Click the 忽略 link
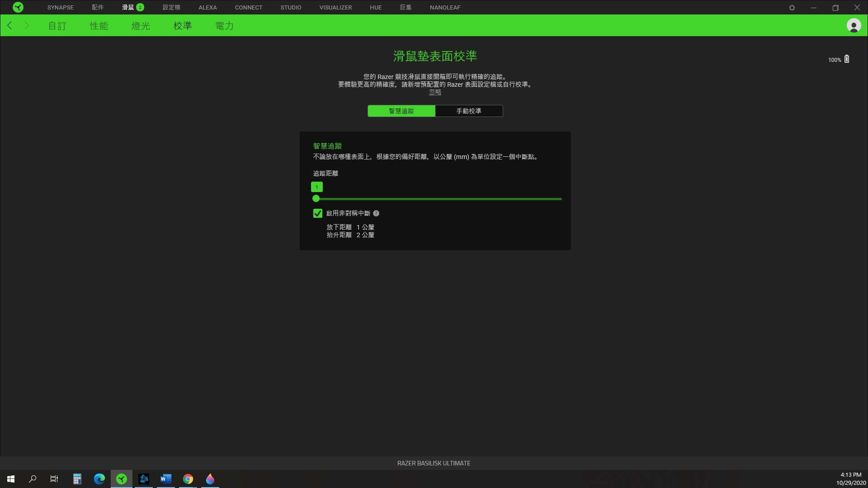Viewport: 868px width, 488px height. [x=435, y=92]
